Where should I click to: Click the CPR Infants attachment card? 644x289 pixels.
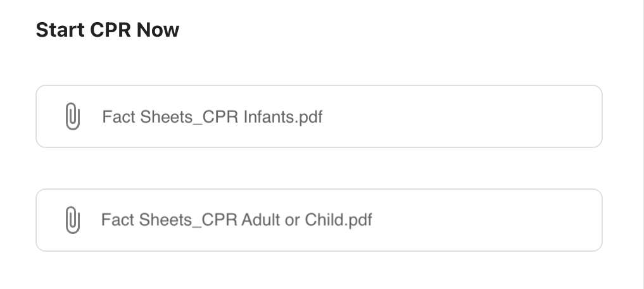(319, 117)
